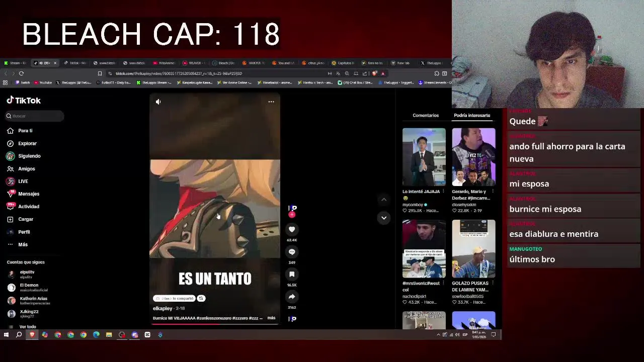Open options for Gerardo, Mario video
The width and height of the screenshot is (644, 362).
coord(493,192)
